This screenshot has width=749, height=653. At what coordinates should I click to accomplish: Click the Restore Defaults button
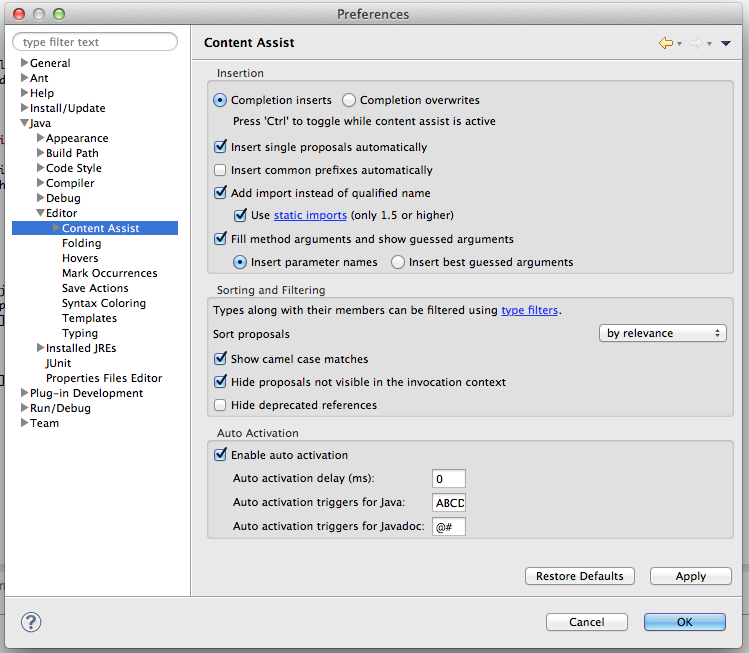point(579,576)
